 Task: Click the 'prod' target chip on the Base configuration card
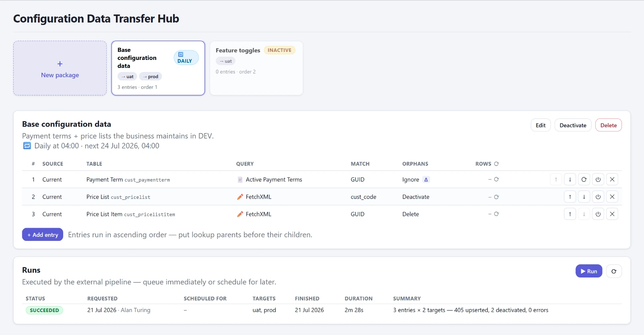coord(151,76)
